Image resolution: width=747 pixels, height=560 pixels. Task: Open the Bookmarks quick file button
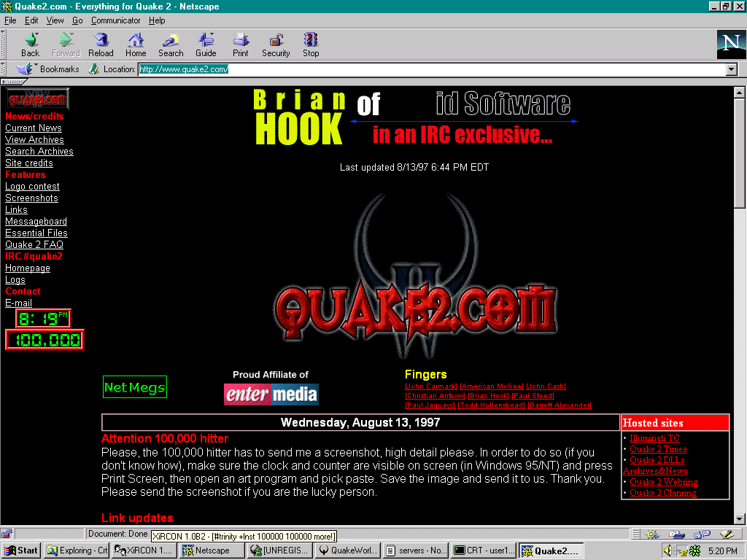[47, 69]
